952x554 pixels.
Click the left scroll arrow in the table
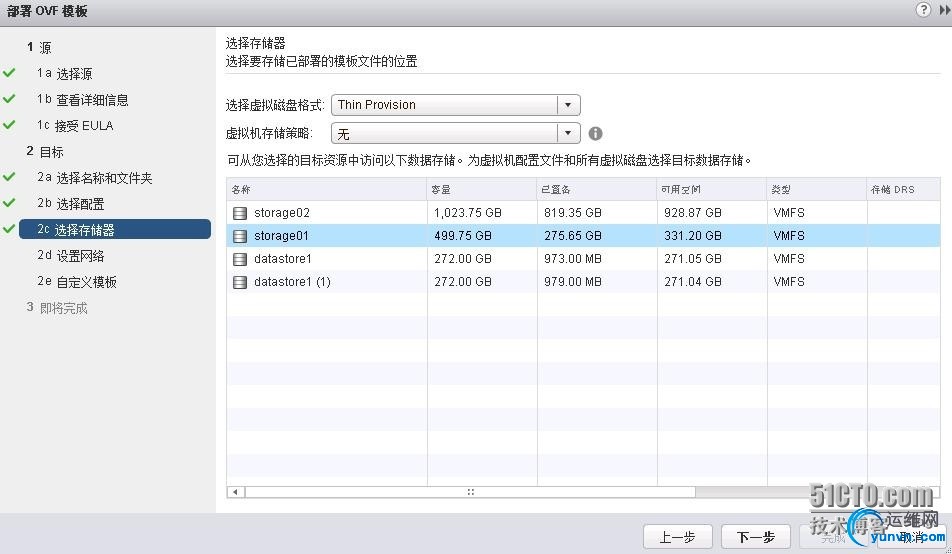(x=236, y=492)
